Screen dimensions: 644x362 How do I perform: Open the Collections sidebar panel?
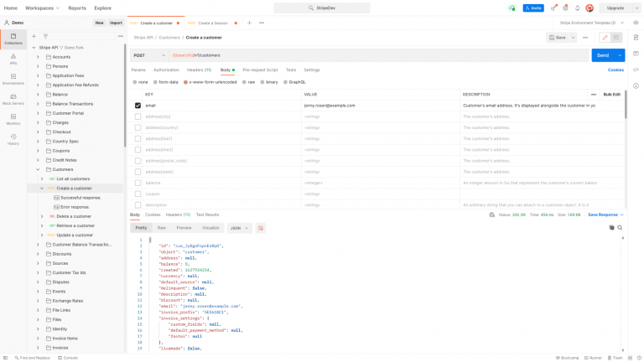click(x=13, y=39)
